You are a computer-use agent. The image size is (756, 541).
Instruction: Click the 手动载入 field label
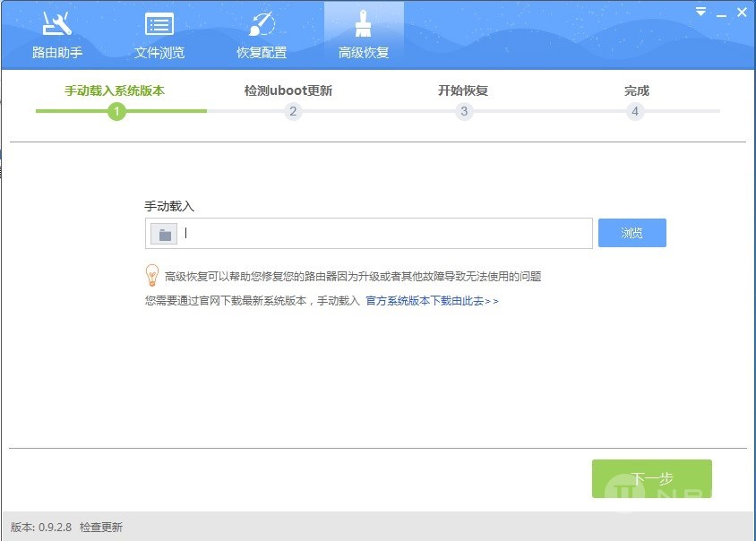pos(169,206)
